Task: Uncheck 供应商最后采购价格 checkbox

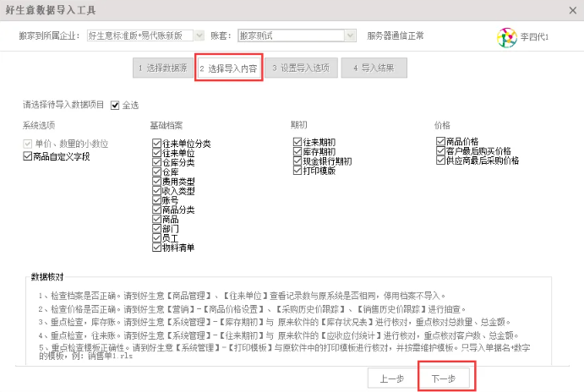Action: click(x=440, y=161)
